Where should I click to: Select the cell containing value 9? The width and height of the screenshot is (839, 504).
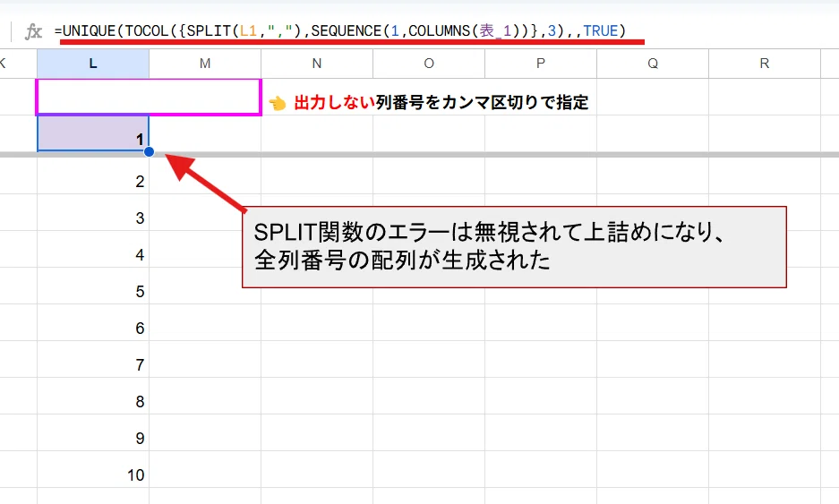[93, 433]
